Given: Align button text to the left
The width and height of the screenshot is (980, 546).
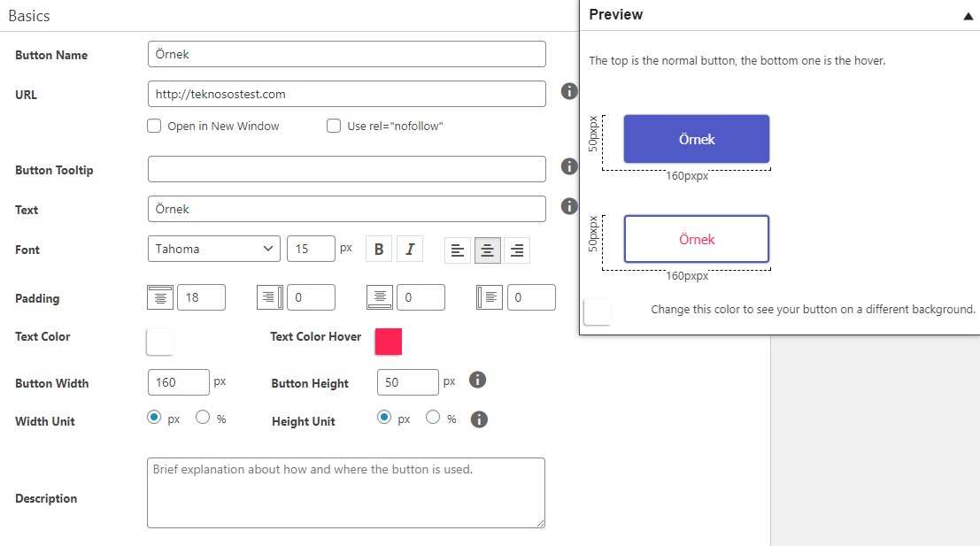Looking at the screenshot, I should [x=458, y=250].
